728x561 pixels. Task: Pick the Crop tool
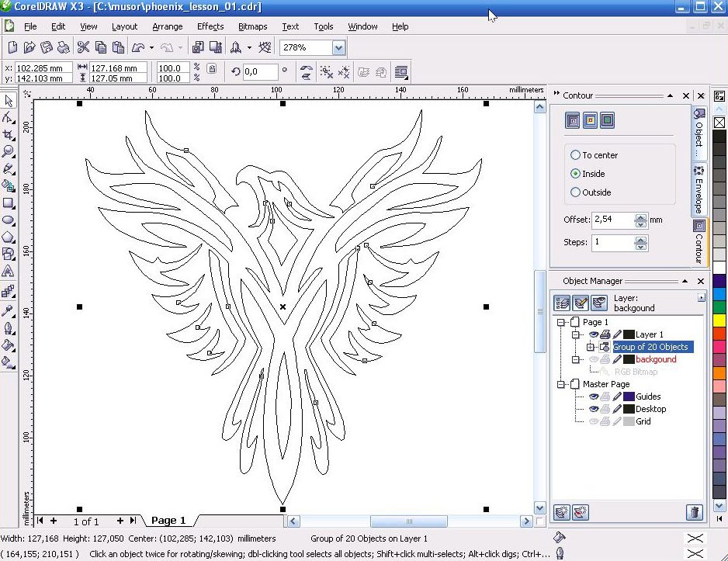9,134
